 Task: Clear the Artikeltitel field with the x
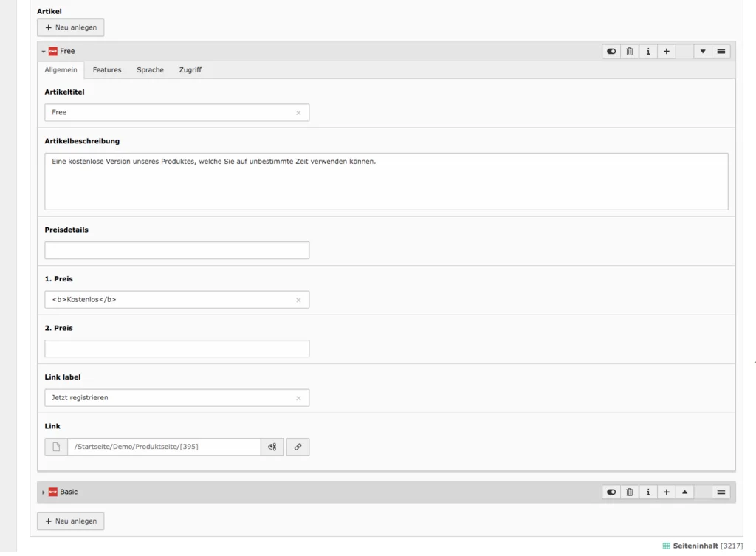point(298,112)
